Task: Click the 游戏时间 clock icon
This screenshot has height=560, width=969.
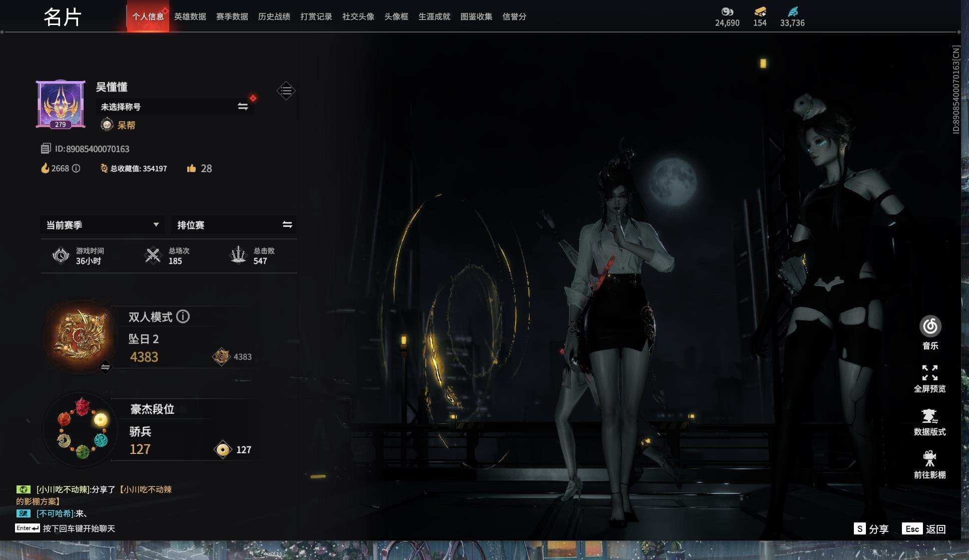Action: [x=61, y=255]
